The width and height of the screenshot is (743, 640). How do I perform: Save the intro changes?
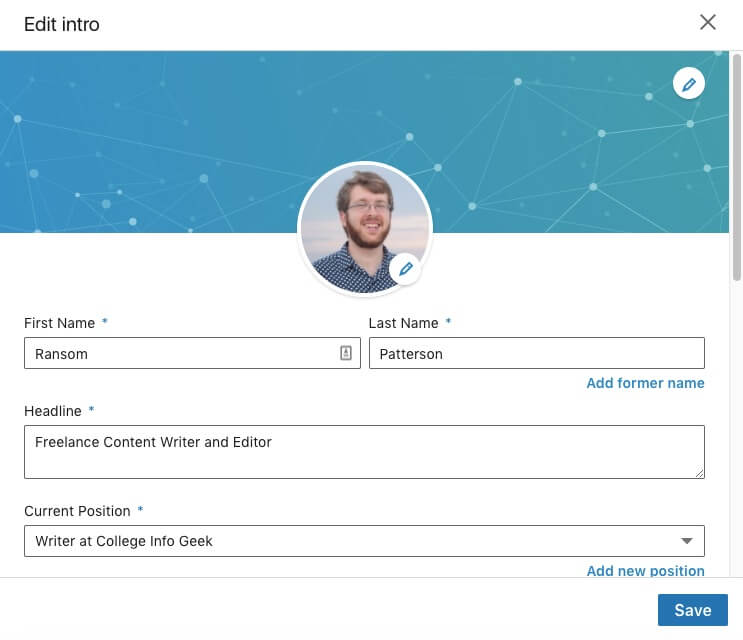(692, 610)
